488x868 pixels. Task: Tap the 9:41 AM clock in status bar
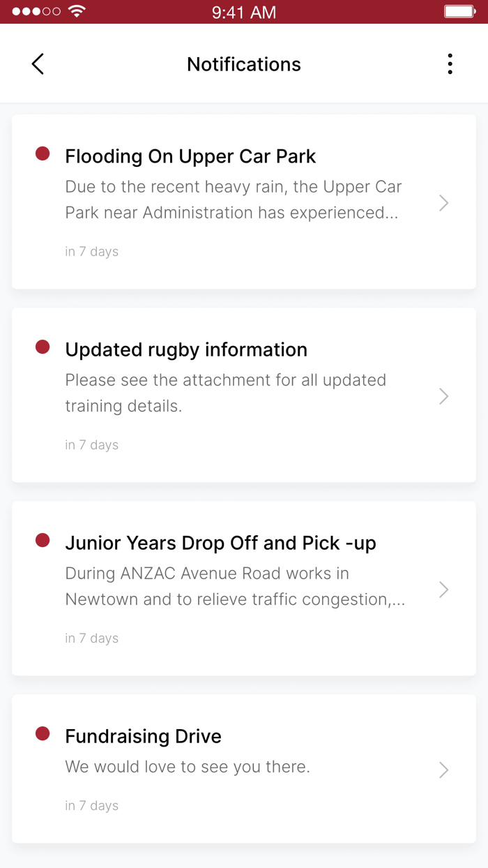tap(243, 11)
